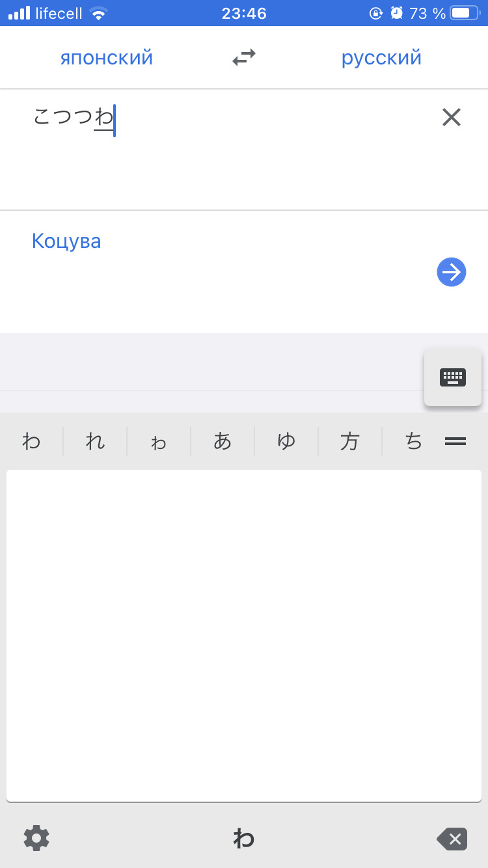488x868 pixels.
Task: Select suggestion わ in candidate bar
Action: (x=31, y=441)
